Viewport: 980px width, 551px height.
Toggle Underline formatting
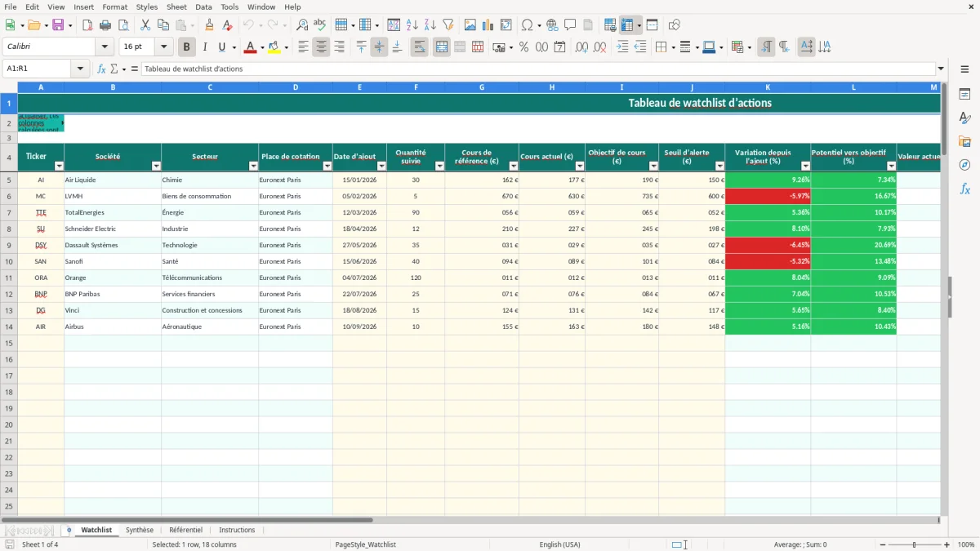[223, 47]
